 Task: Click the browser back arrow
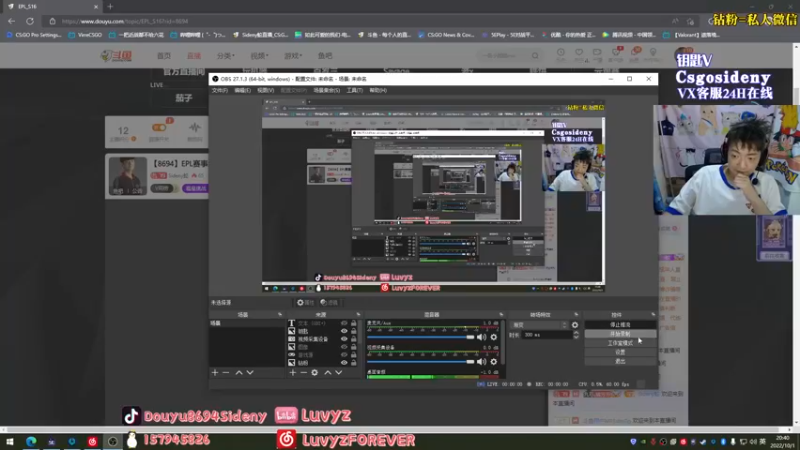click(12, 21)
